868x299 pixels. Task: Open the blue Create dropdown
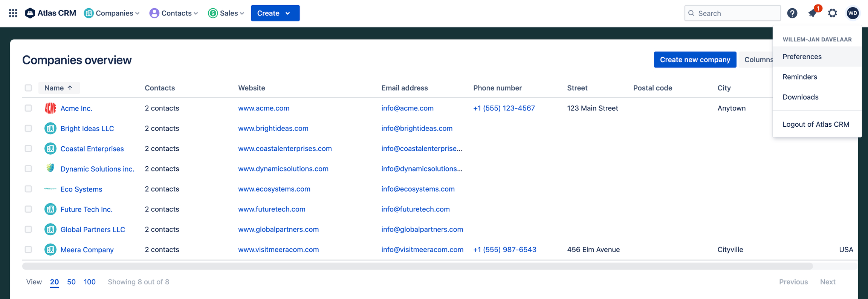click(275, 13)
